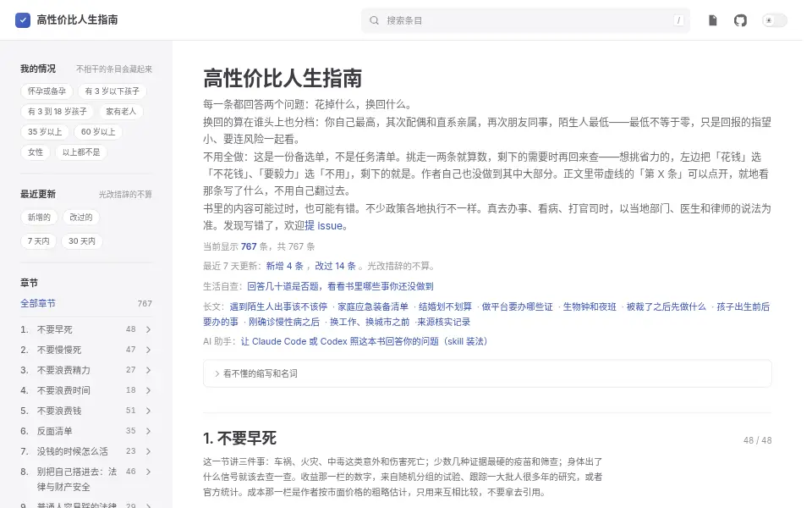Expand chapter 不要浪费精力 chevron
812x508 pixels.
(x=149, y=370)
